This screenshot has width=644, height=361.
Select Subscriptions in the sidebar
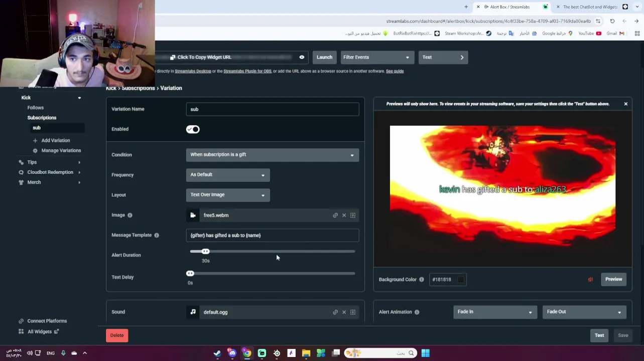[x=42, y=118]
